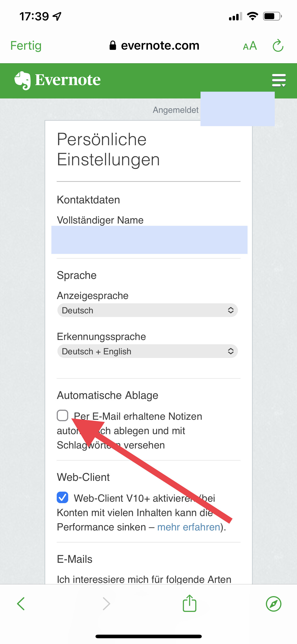Tap the Evernote elephant logo

[x=22, y=80]
